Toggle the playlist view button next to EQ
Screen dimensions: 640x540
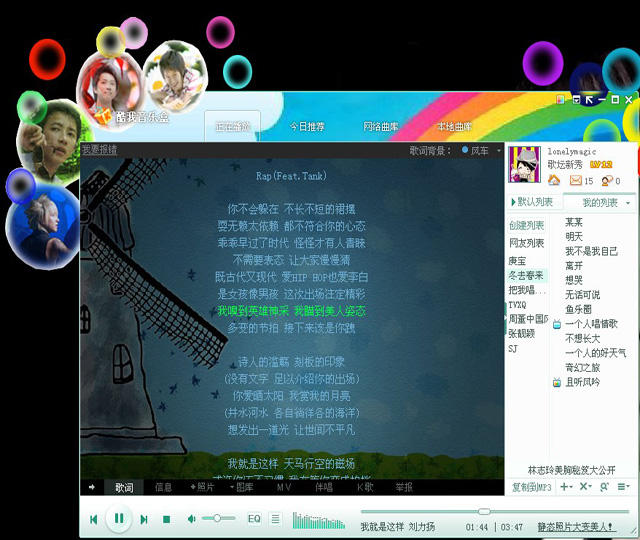point(275,518)
